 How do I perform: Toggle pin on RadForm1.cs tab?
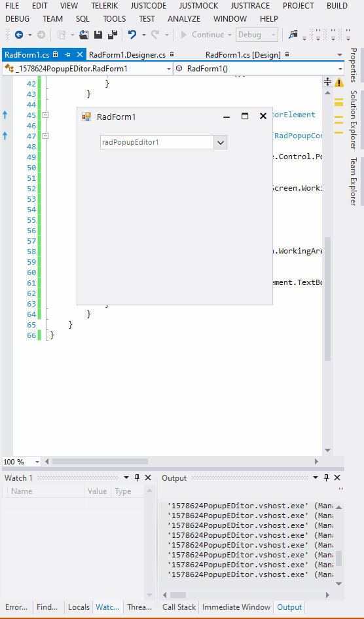point(67,54)
